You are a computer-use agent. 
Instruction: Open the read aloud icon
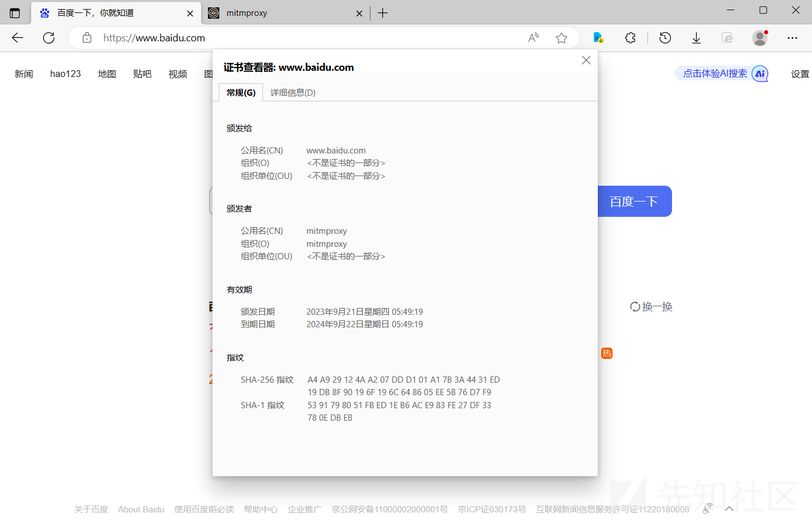click(533, 38)
